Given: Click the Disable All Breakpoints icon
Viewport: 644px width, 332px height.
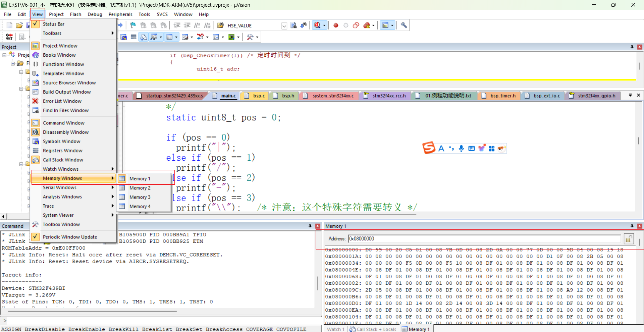Looking at the screenshot, I should (356, 25).
